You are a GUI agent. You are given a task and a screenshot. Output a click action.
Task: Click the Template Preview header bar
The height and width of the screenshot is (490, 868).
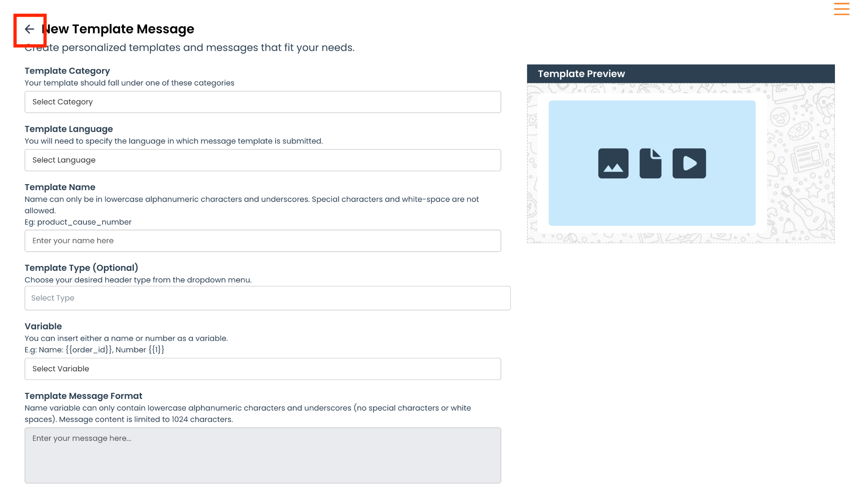(681, 74)
